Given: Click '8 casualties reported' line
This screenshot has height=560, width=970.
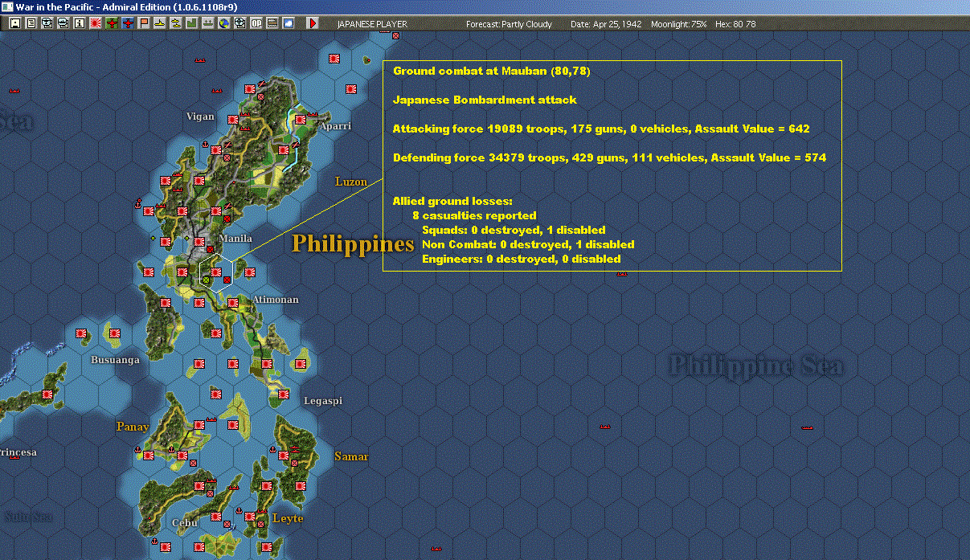Looking at the screenshot, I should (x=474, y=215).
